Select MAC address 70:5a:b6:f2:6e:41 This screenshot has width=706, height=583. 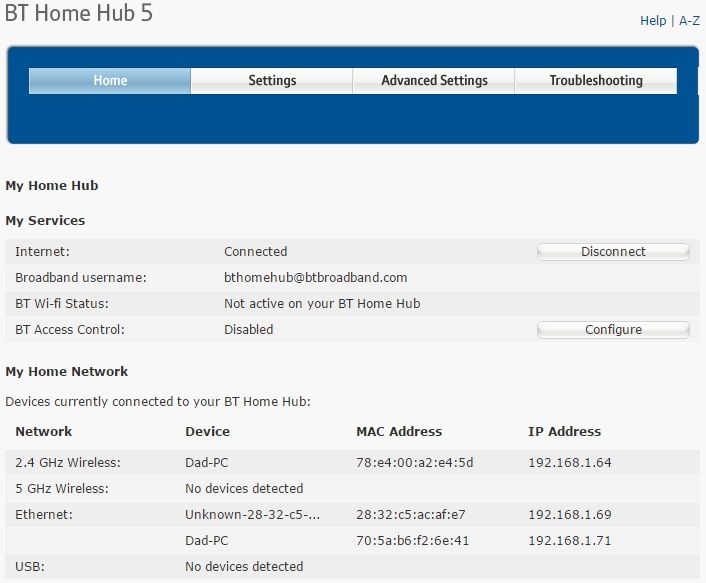[x=412, y=541]
